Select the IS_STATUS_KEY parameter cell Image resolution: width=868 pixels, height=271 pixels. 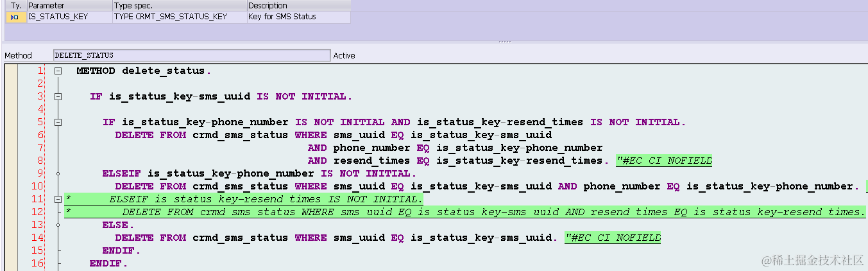click(69, 17)
